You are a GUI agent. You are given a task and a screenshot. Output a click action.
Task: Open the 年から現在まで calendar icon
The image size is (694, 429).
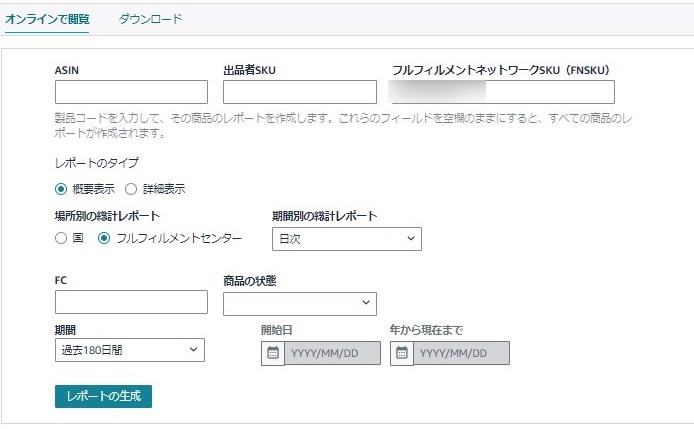[x=401, y=353]
